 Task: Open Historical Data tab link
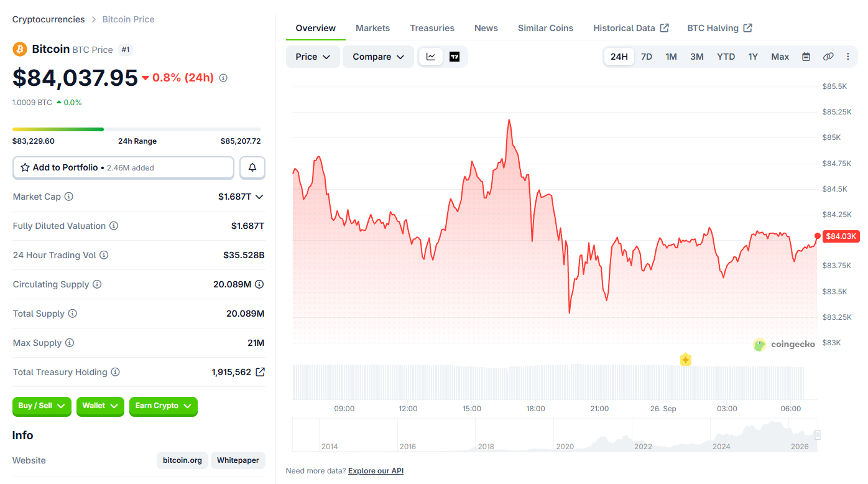[x=631, y=28]
